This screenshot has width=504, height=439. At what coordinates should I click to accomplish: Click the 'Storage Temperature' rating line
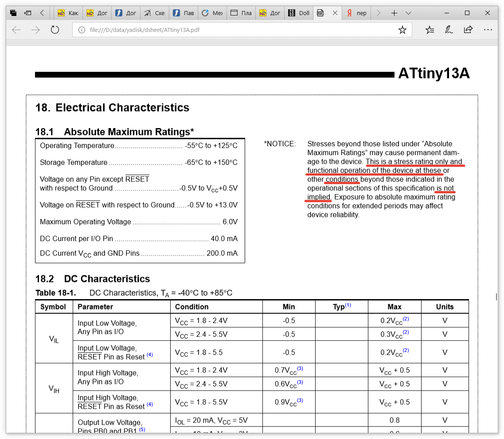point(139,162)
